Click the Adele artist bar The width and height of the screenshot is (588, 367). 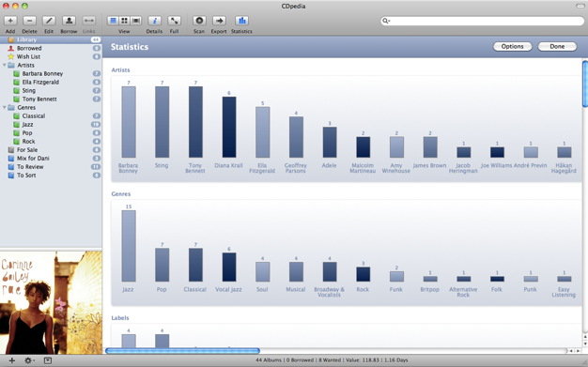[x=330, y=142]
